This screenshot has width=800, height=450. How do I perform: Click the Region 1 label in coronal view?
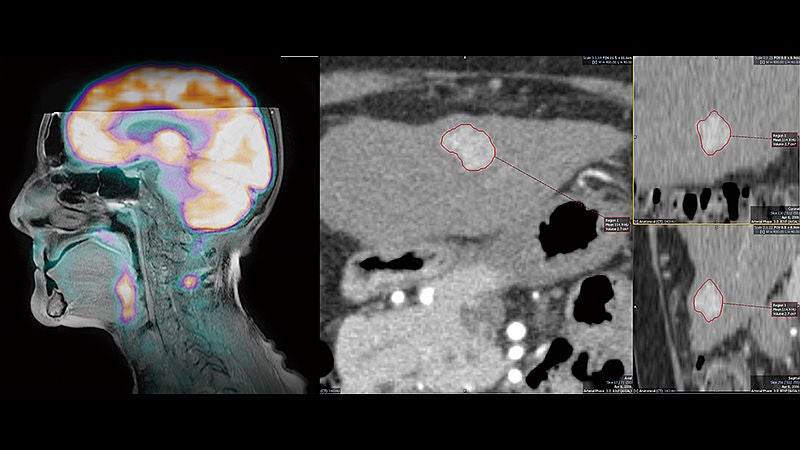785,140
